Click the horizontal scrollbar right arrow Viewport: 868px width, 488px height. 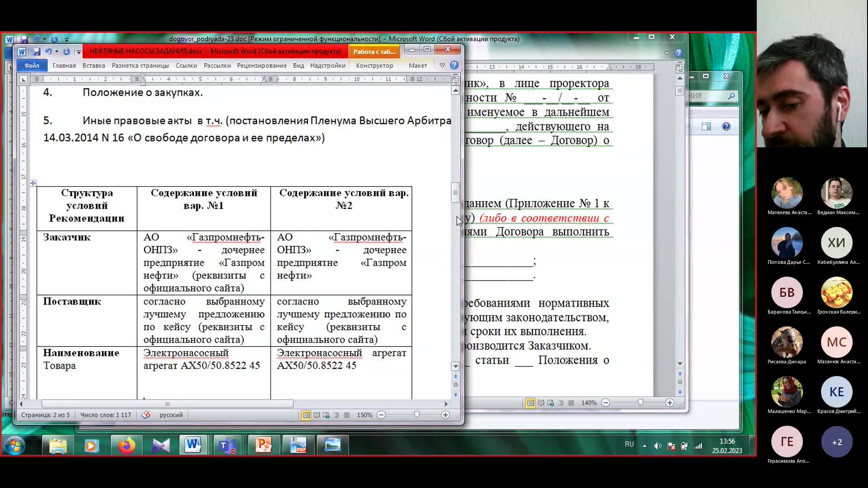pos(446,404)
